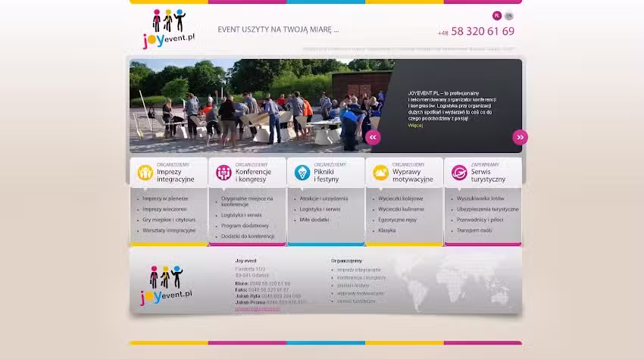This screenshot has width=644, height=359.
Task: Click the pink email link in footer
Action: click(258, 309)
